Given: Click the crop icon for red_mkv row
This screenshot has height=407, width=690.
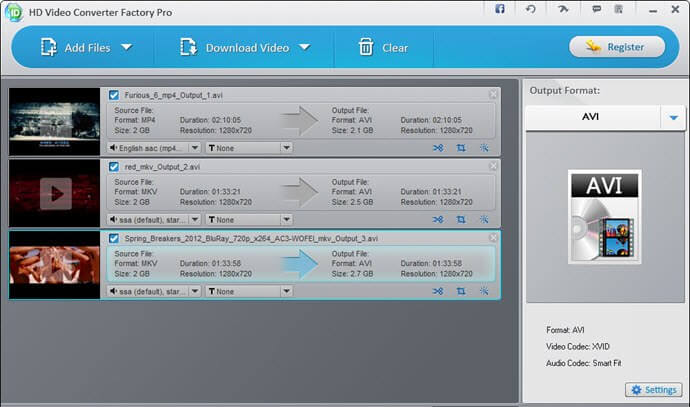Looking at the screenshot, I should [461, 219].
